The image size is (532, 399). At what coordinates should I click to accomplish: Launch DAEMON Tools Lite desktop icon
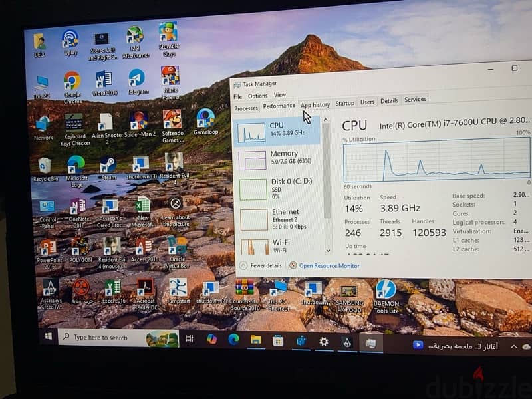386,297
